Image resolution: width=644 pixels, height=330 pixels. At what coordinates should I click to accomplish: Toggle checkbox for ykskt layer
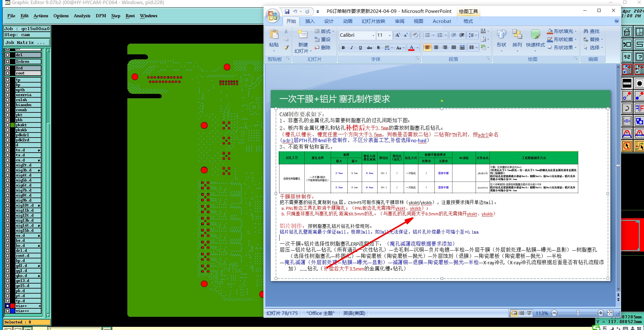click(8, 125)
